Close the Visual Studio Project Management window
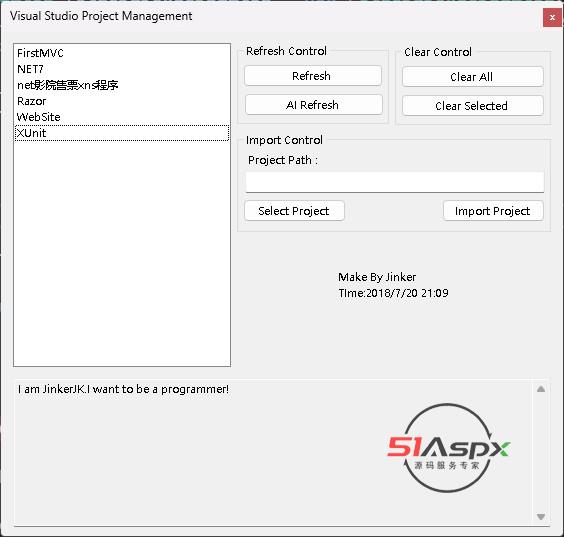 pyautogui.click(x=552, y=17)
